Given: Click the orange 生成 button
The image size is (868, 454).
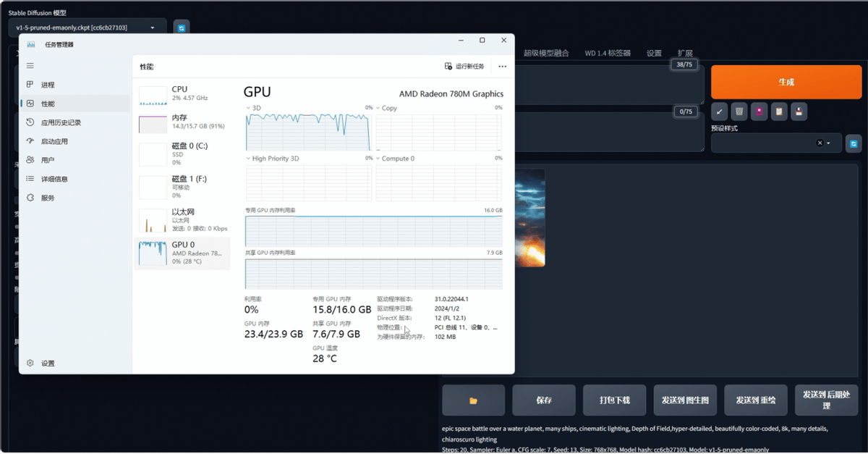Looking at the screenshot, I should click(x=786, y=83).
